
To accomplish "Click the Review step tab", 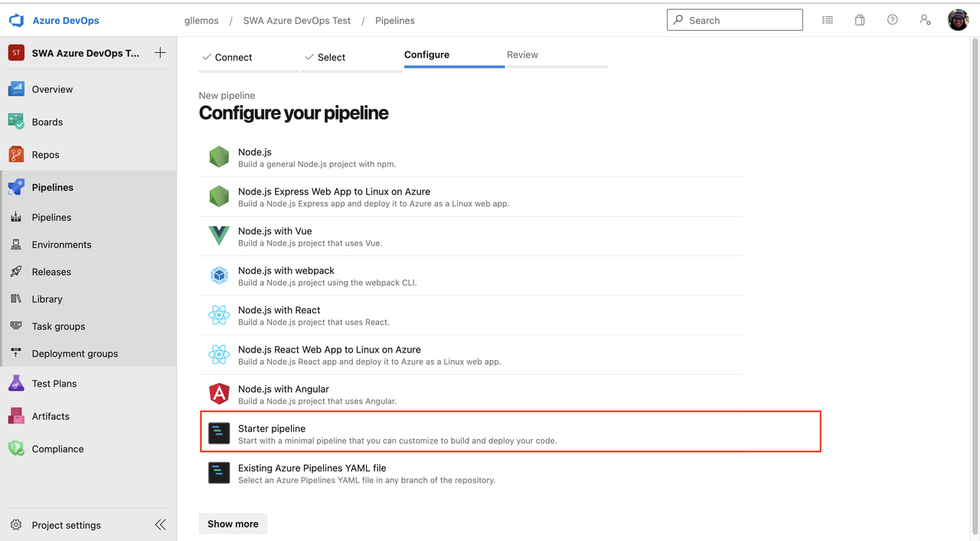I will [557, 55].
